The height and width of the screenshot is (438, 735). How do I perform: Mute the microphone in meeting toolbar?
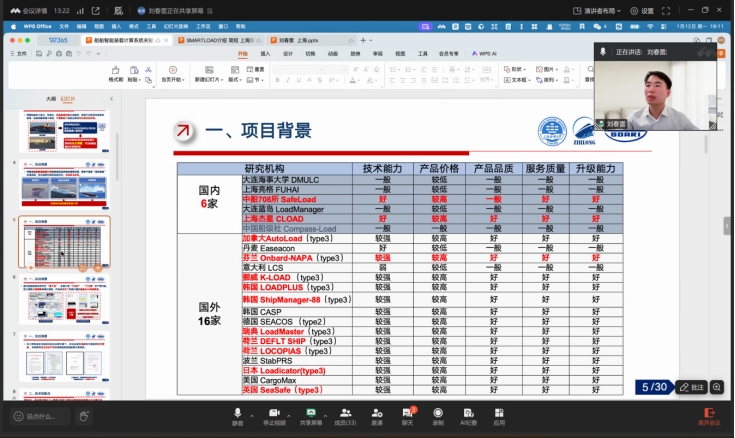tap(238, 414)
